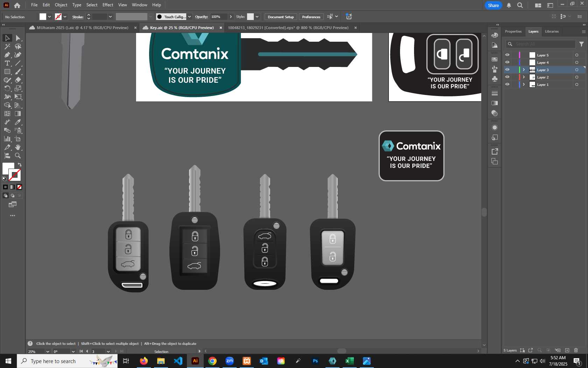The width and height of the screenshot is (588, 368).
Task: Open the Effect menu
Action: [x=108, y=5]
